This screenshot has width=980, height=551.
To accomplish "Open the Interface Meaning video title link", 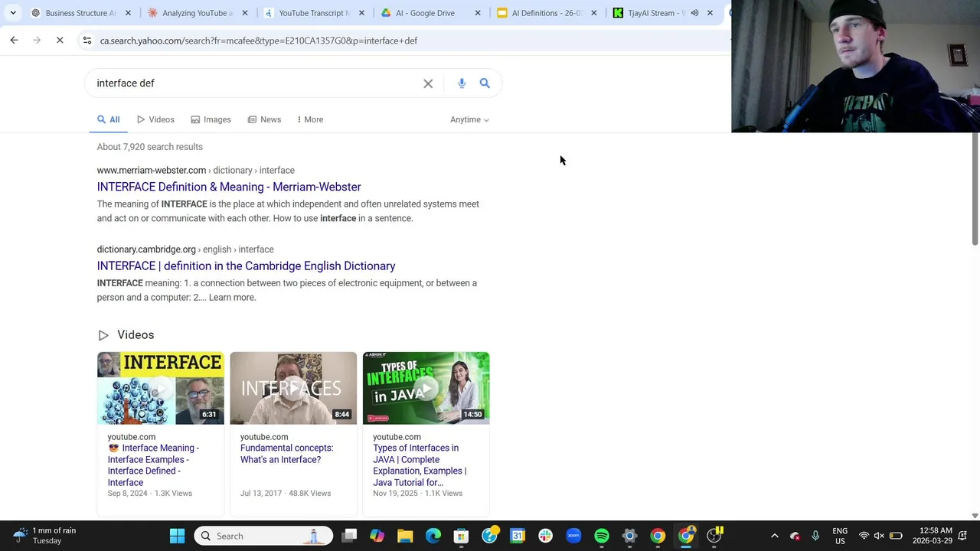I will coord(153,465).
